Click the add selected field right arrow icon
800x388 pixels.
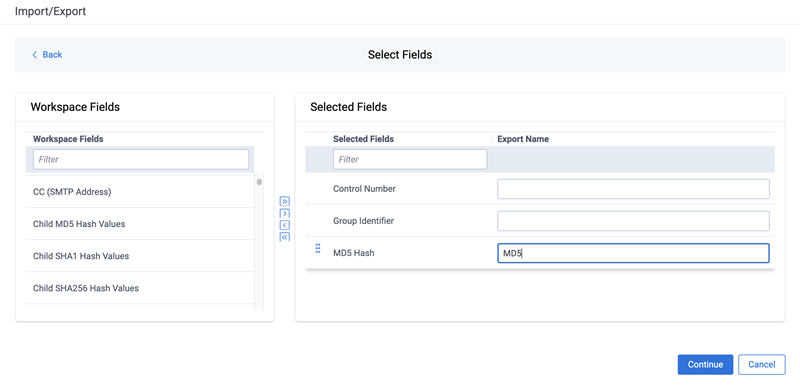click(x=285, y=213)
